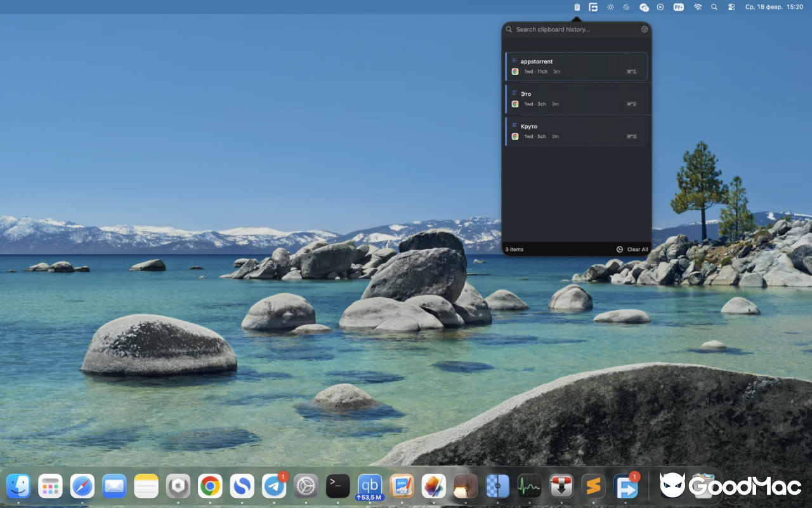Screen dimensions: 812x508
Task: Click the Search clipboard history input field
Action: tap(565, 29)
